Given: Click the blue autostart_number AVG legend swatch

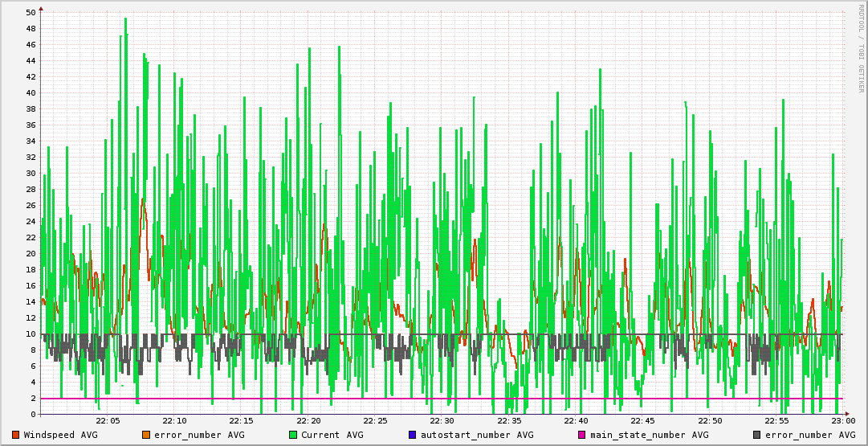Looking at the screenshot, I should [x=413, y=435].
